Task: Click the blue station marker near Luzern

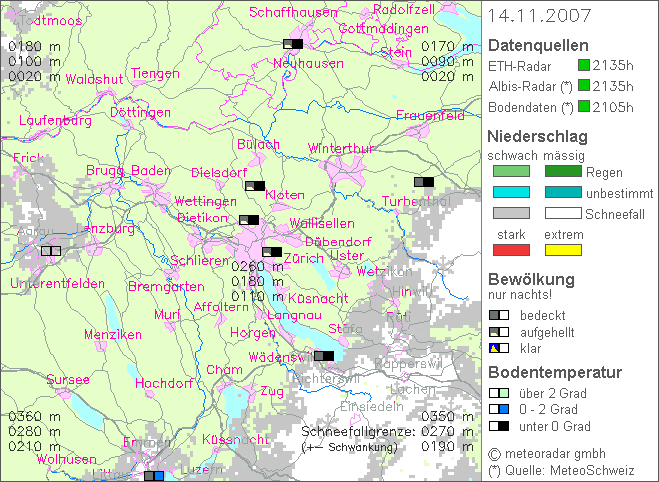Action: [x=154, y=476]
